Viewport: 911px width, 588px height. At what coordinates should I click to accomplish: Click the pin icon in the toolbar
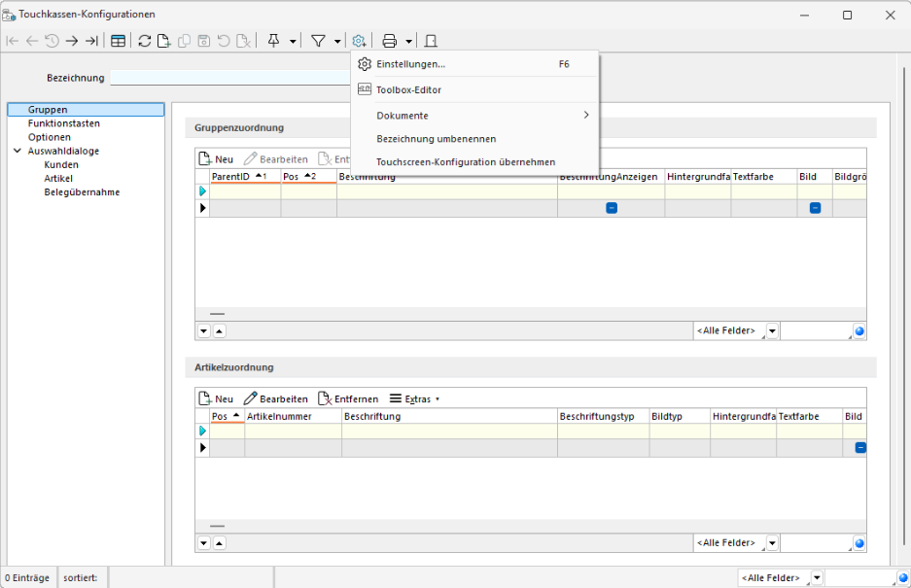click(273, 41)
